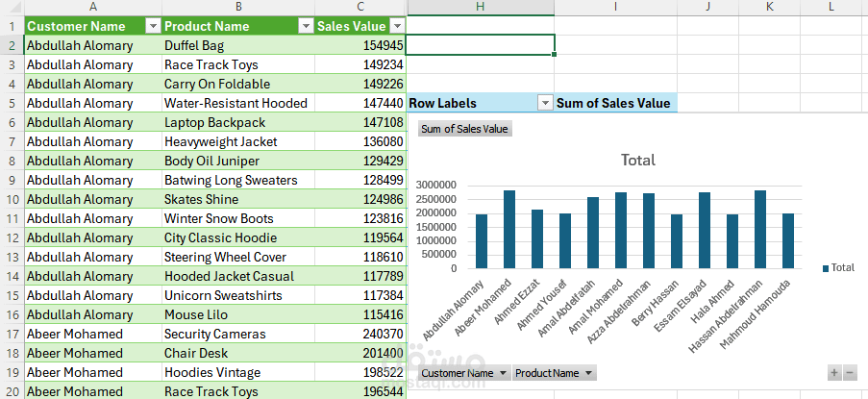Image resolution: width=868 pixels, height=399 pixels.
Task: Select the Unicorn Sweatshirts cell
Action: [x=238, y=295]
